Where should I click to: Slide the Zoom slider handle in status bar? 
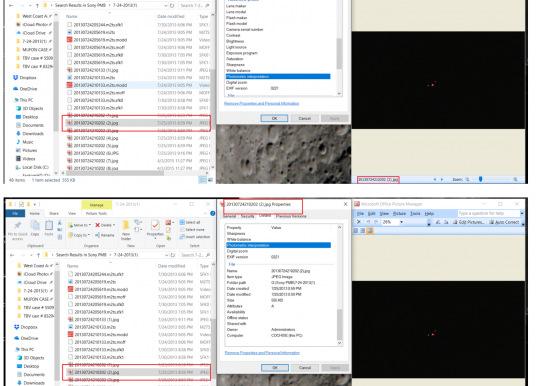pyautogui.click(x=480, y=179)
